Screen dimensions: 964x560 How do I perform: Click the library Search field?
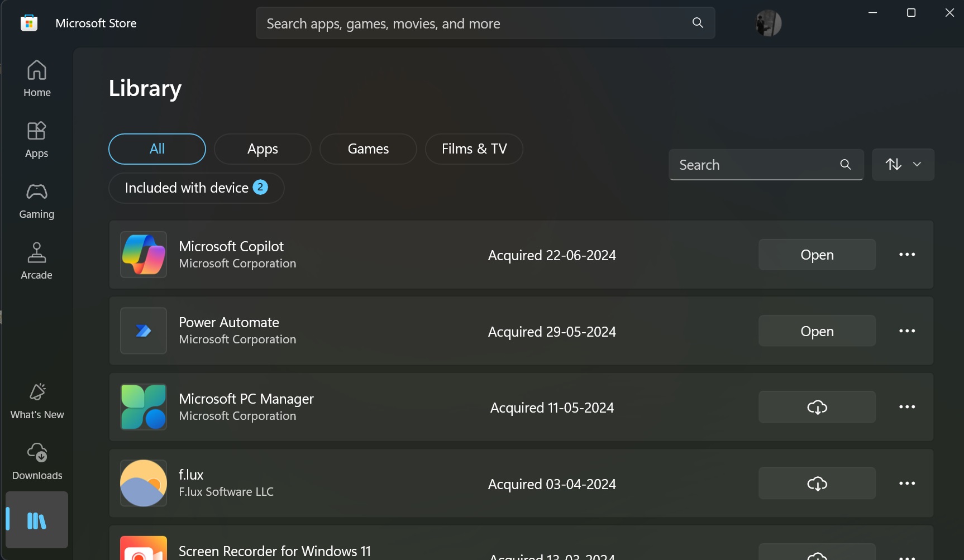[754, 165]
